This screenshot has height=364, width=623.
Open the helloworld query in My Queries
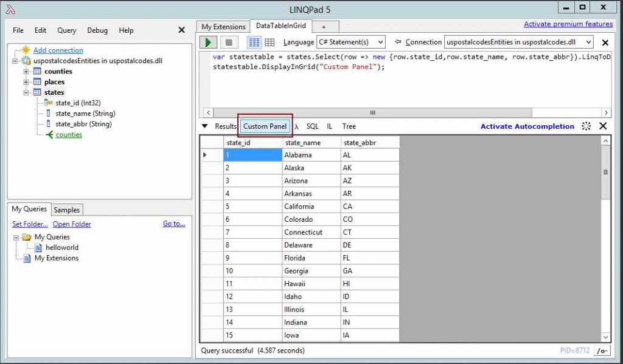tap(61, 247)
